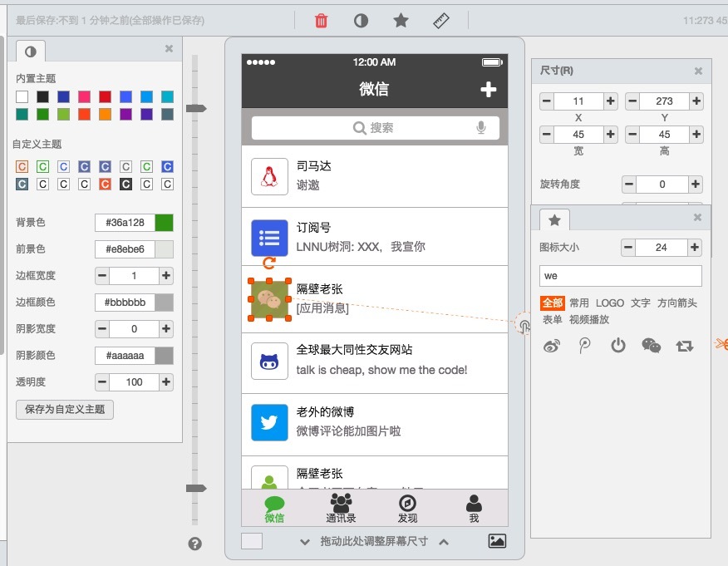Switch to the theme panel tab
This screenshot has width=728, height=566.
(x=31, y=52)
